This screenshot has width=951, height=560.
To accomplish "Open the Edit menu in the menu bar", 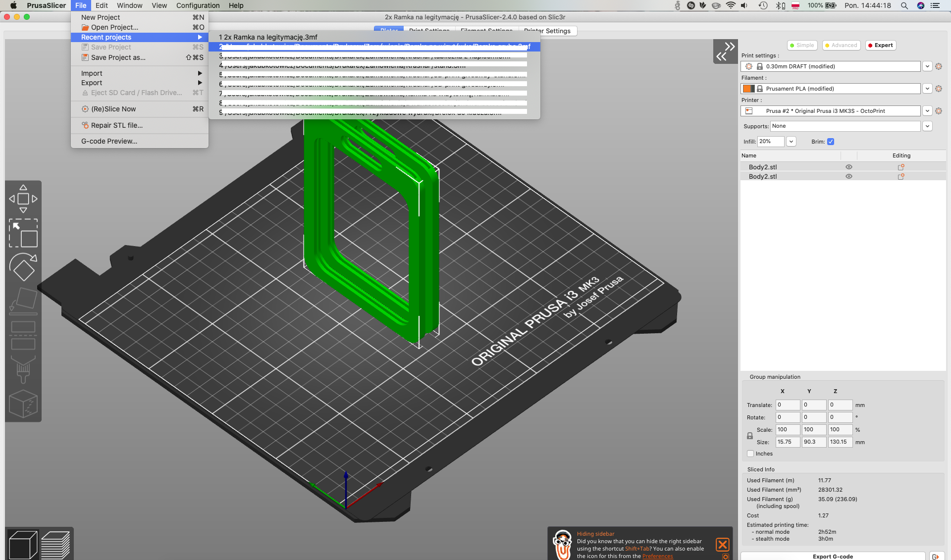I will point(102,5).
